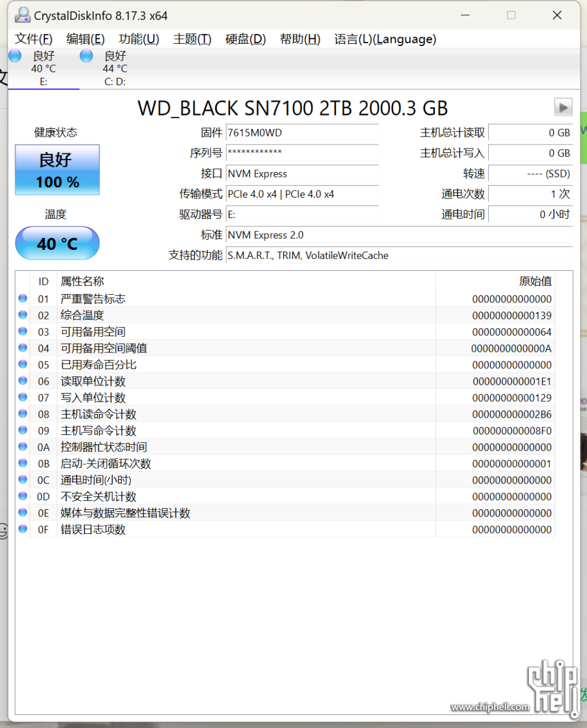Open the 语言(L)(Language) menu
This screenshot has width=587, height=728.
(385, 39)
